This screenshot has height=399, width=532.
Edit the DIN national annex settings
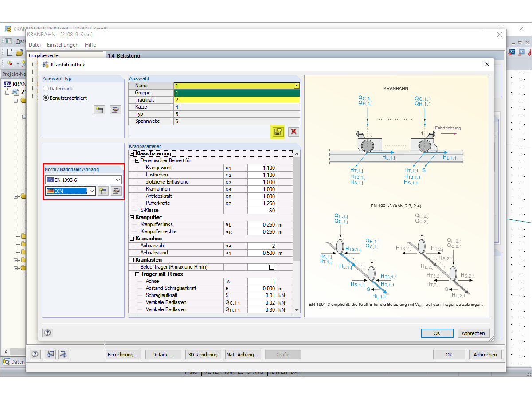click(115, 191)
